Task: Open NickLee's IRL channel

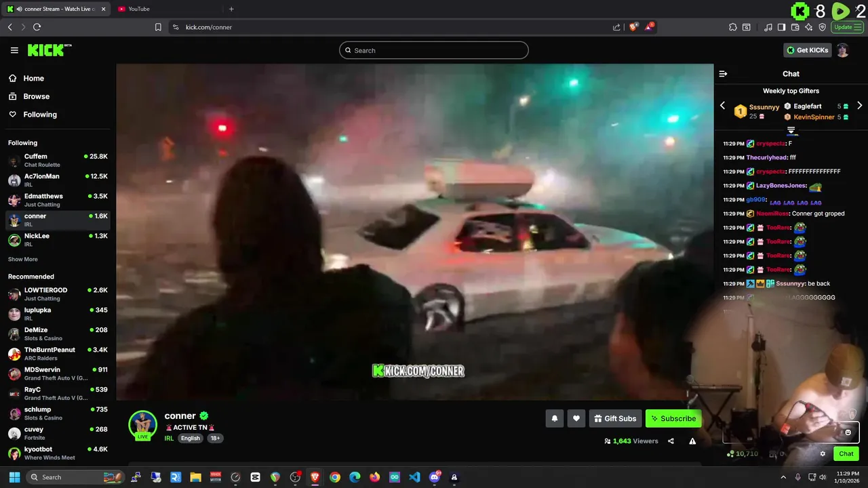Action: coord(58,240)
